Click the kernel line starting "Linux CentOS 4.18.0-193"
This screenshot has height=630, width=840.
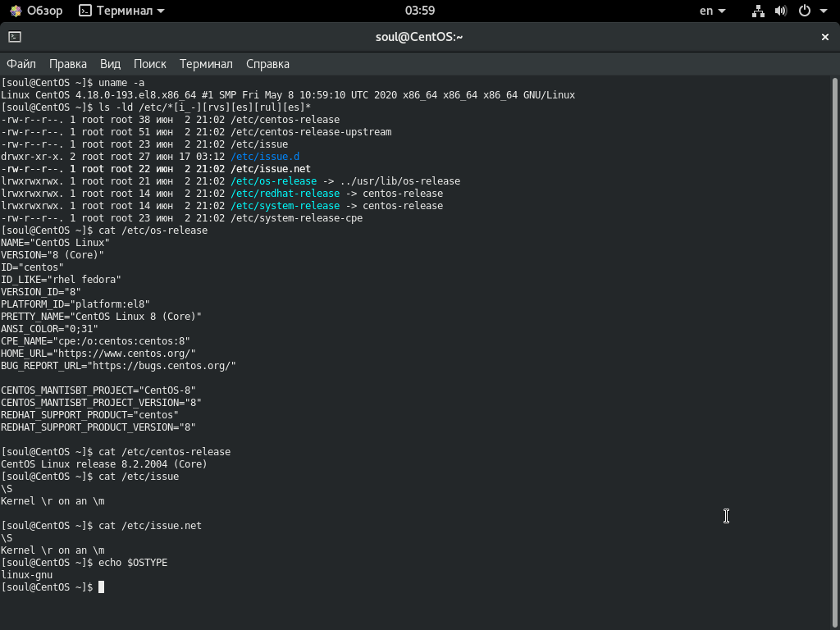[288, 95]
